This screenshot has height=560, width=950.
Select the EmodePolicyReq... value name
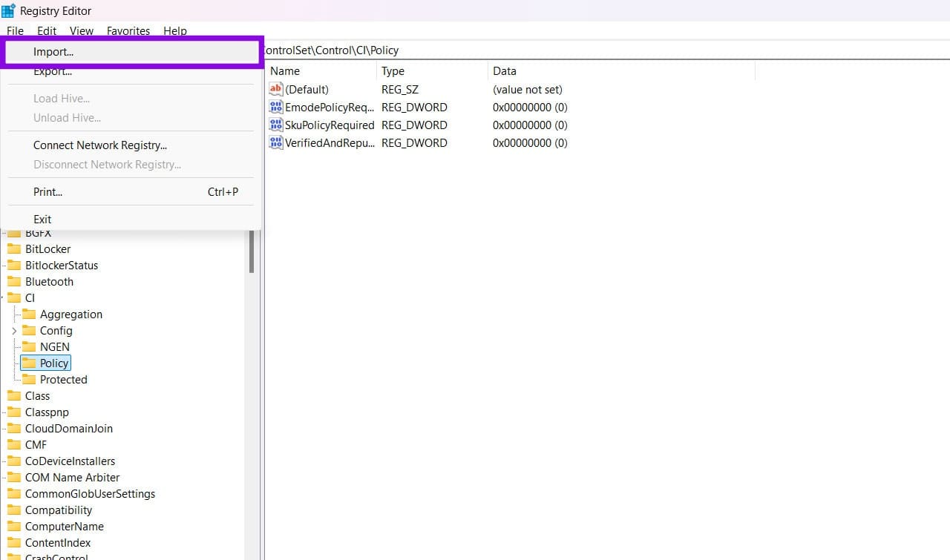pos(330,107)
